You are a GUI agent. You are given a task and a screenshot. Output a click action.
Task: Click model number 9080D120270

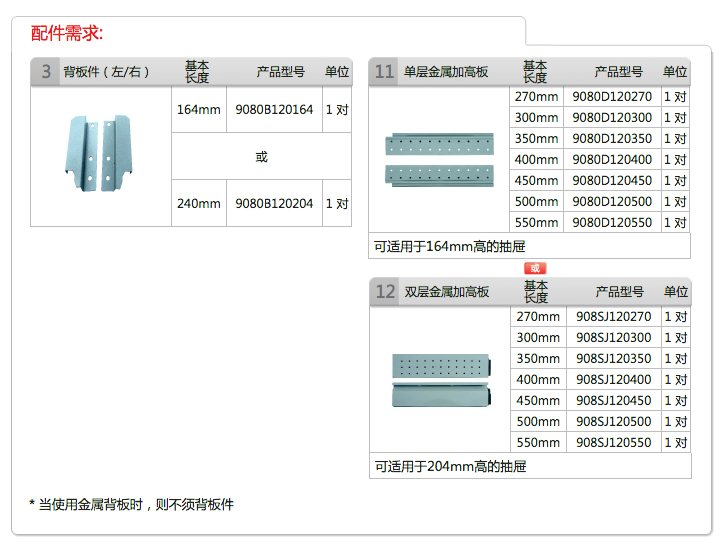(x=612, y=97)
